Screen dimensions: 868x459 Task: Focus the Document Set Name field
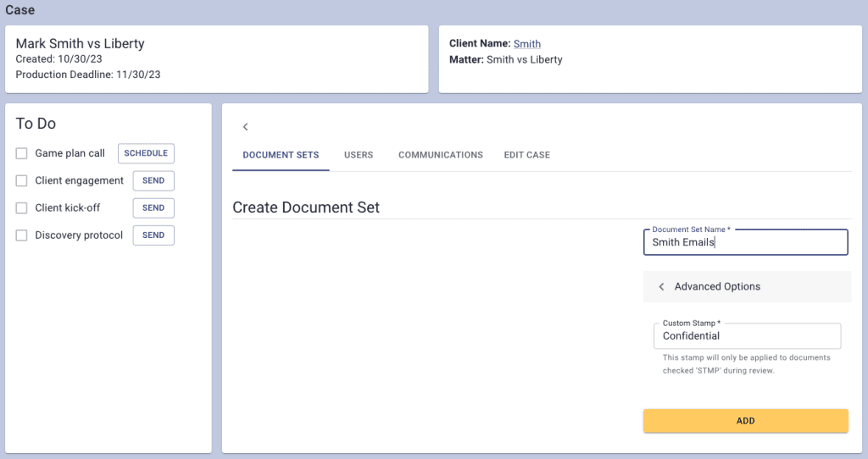[745, 242]
